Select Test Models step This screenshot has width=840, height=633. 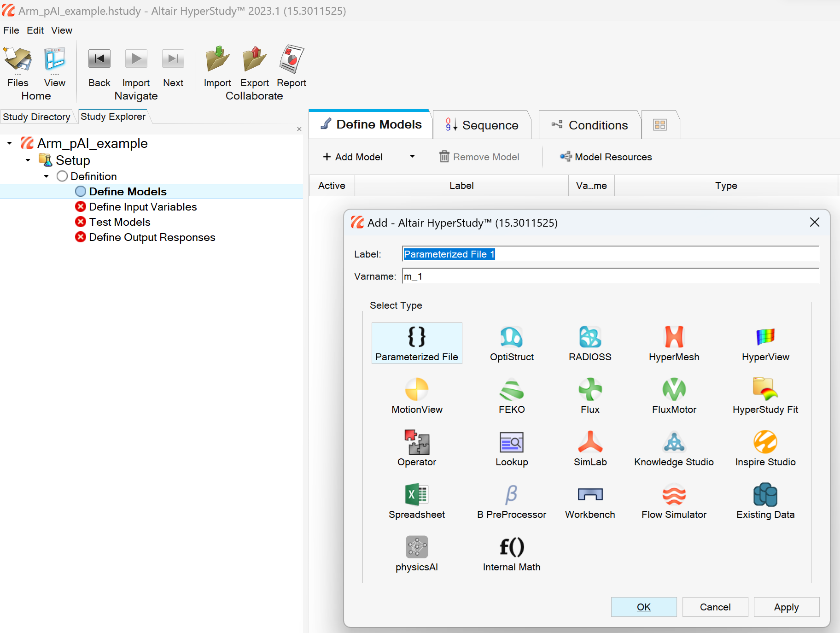[x=120, y=222]
